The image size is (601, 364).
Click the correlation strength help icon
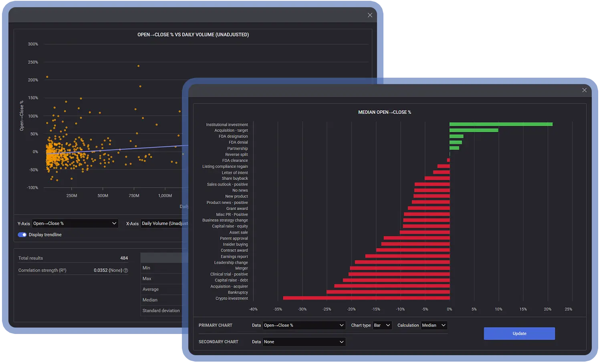point(126,271)
